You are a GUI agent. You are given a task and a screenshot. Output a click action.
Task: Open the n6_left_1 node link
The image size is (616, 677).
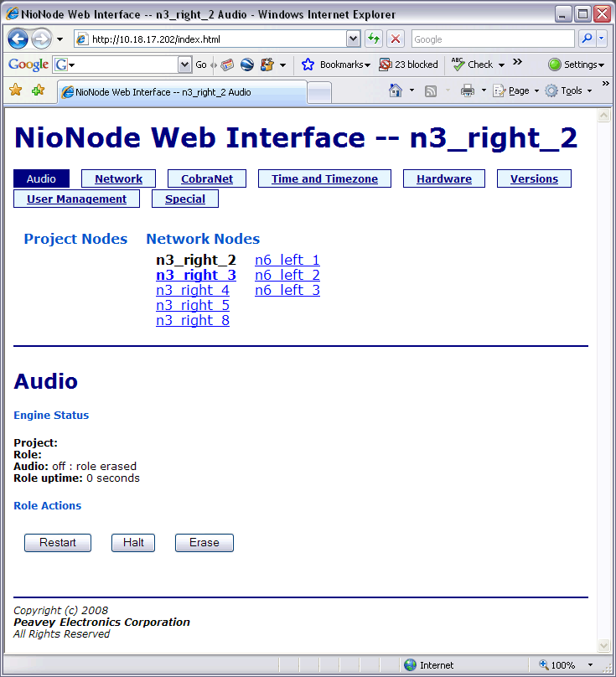(287, 260)
